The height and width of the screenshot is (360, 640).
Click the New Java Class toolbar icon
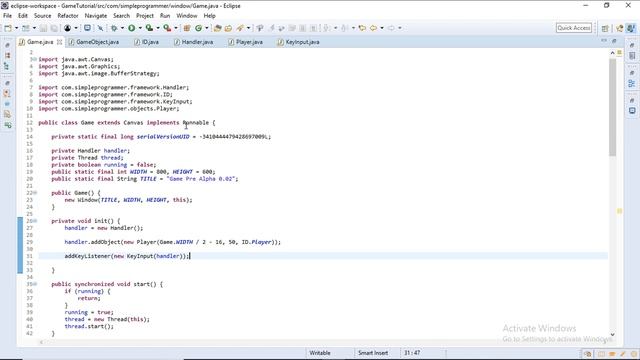pyautogui.click(x=198, y=28)
